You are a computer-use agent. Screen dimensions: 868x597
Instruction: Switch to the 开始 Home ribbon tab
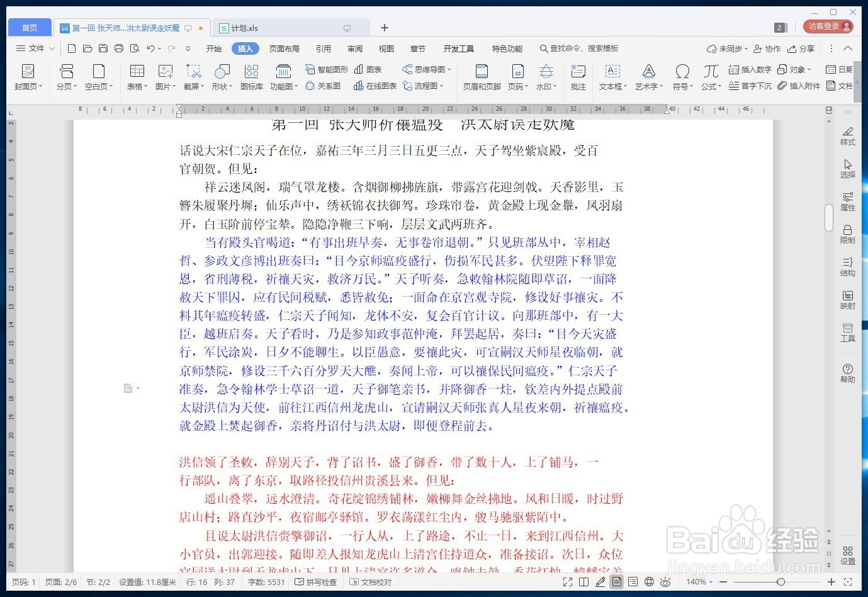214,48
